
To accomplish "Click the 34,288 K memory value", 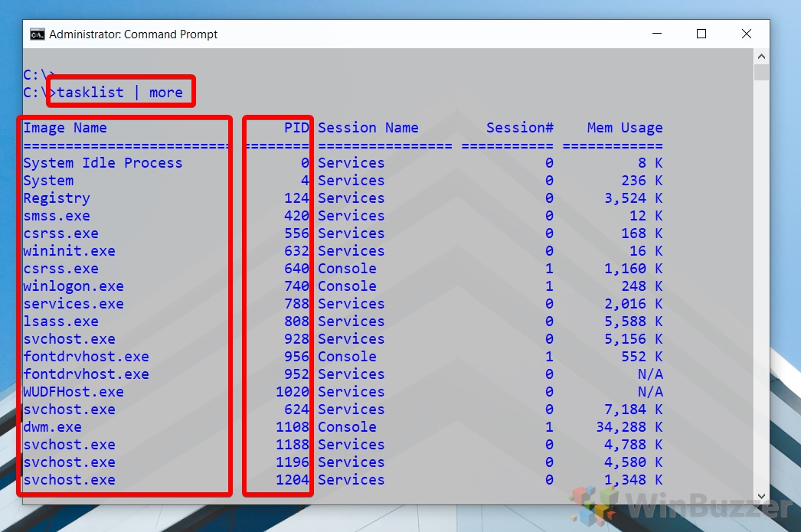I will pyautogui.click(x=629, y=427).
